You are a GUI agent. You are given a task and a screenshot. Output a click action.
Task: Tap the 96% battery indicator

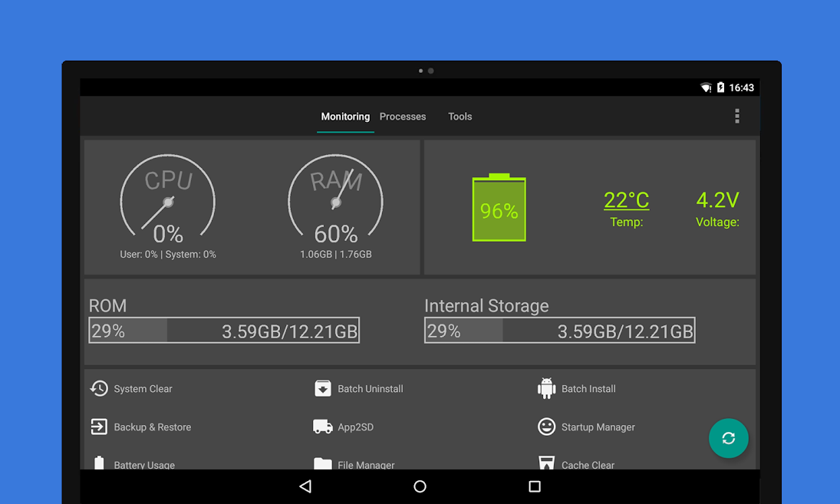click(499, 208)
